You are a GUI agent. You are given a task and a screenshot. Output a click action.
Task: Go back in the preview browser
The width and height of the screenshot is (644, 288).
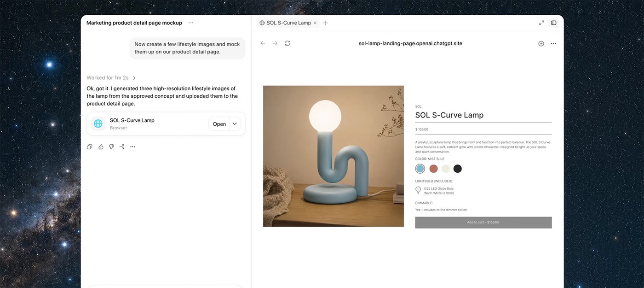(x=263, y=43)
